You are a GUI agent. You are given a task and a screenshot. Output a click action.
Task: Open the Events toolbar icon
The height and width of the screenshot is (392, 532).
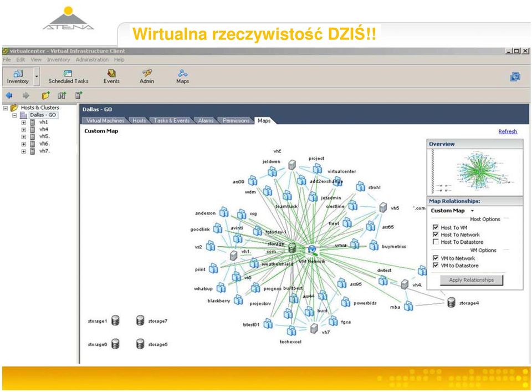pos(111,77)
